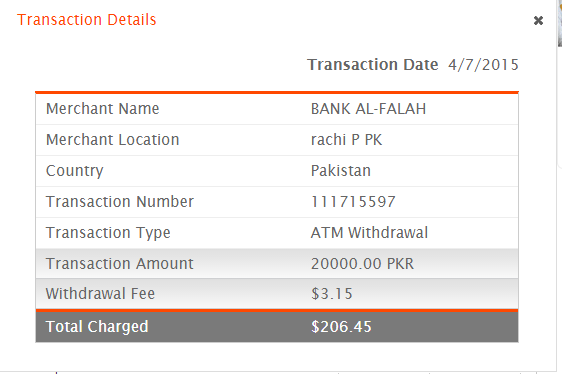Select the rachi P PK location value

[x=347, y=139]
